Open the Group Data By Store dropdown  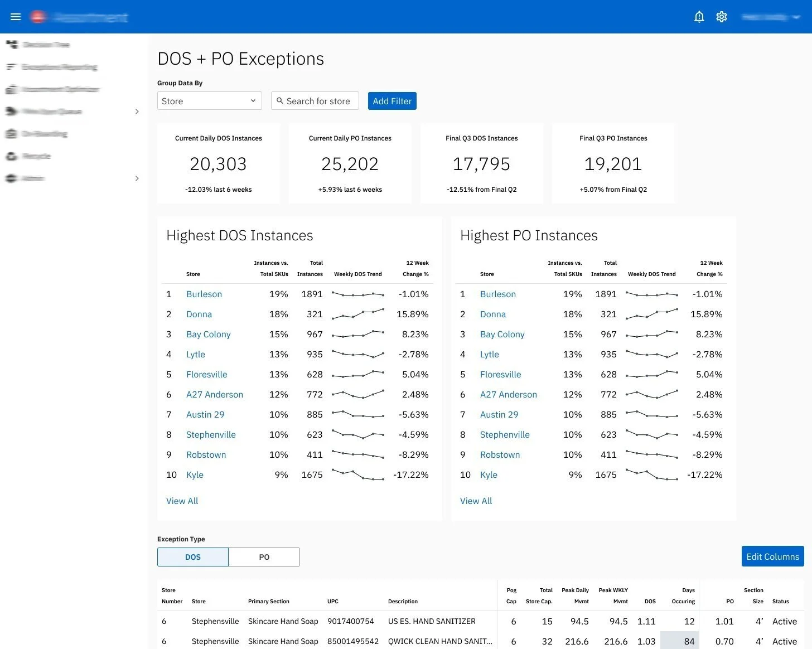tap(209, 101)
